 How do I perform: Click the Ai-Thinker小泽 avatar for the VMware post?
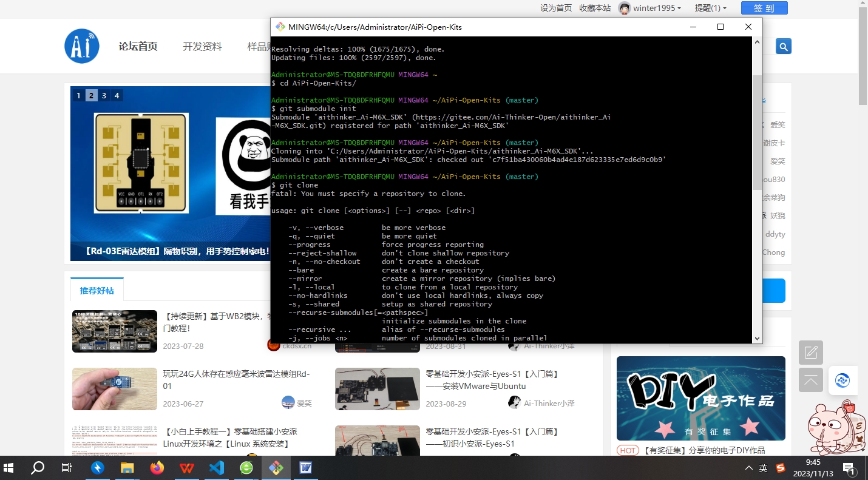(514, 402)
